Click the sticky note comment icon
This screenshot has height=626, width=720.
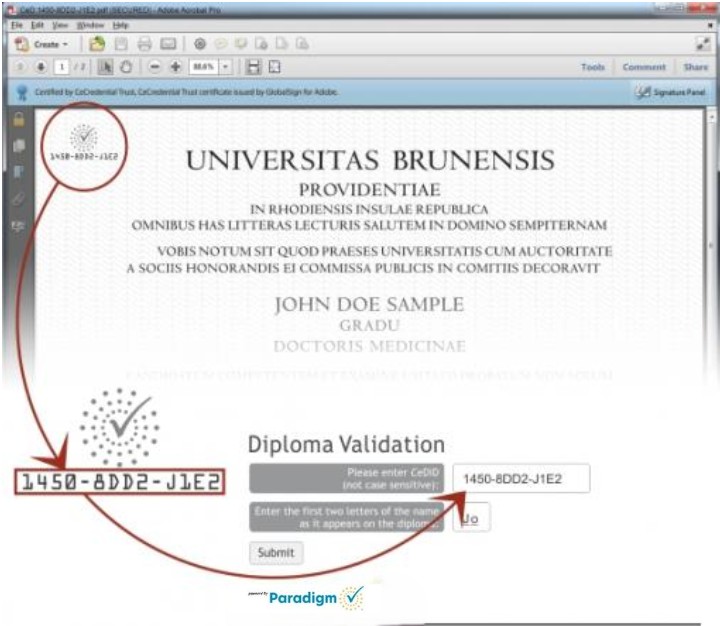(x=221, y=44)
